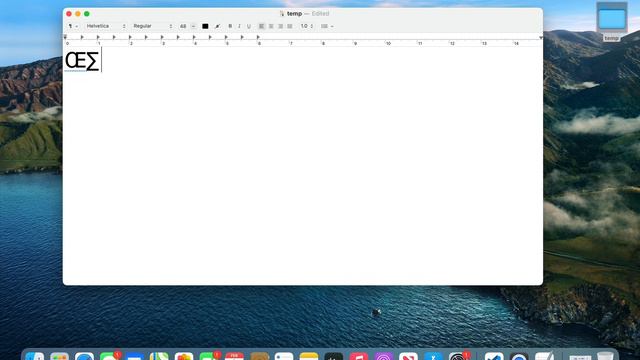Image resolution: width=640 pixels, height=360 pixels.
Task: Close the temp TextEdit window
Action: [x=69, y=14]
